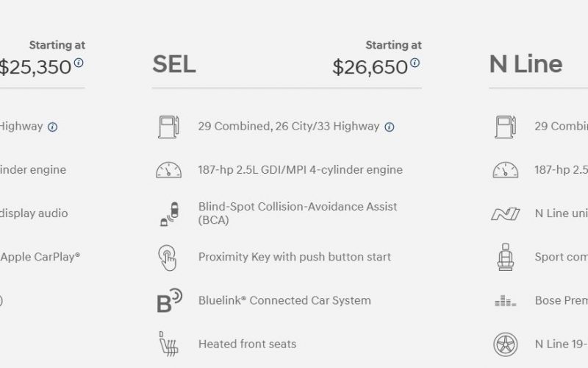Click the Blind-Spot Collision-Avoidance icon

[170, 213]
